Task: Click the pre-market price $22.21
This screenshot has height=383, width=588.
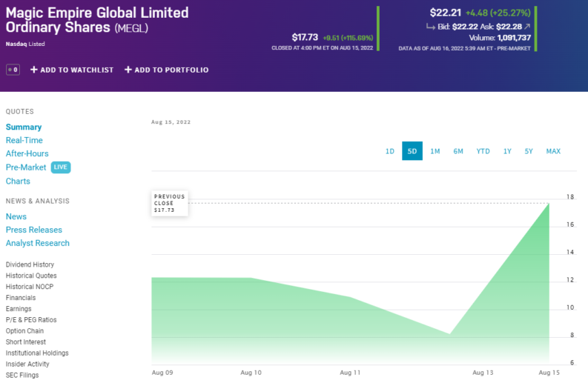Action: [446, 13]
